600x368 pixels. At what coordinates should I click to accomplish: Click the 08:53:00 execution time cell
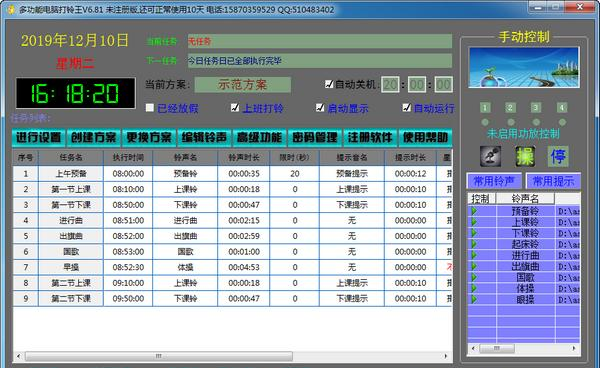[128, 252]
